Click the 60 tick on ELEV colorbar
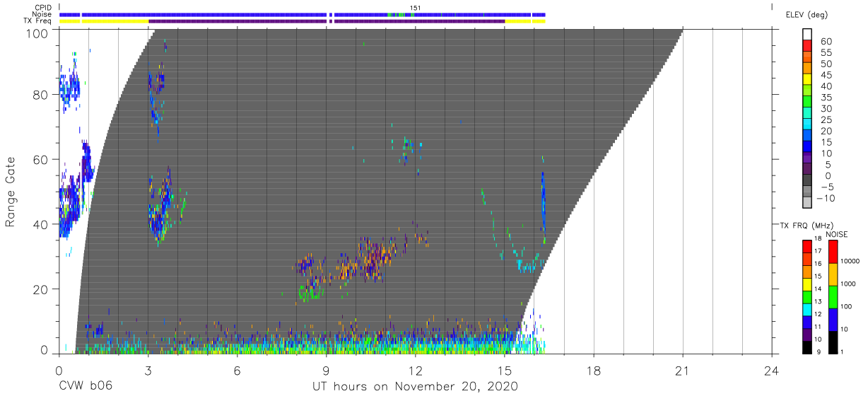Viewport: 868px width, 401px height. coord(826,42)
